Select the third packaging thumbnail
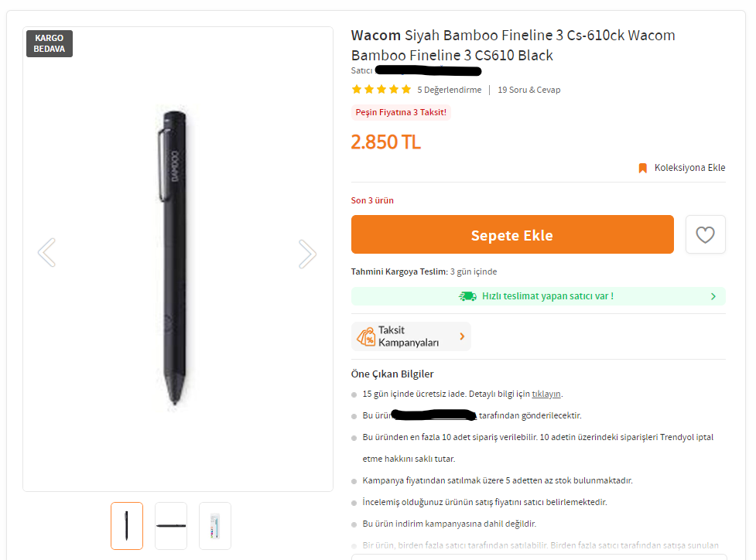The image size is (756, 560). tap(215, 526)
